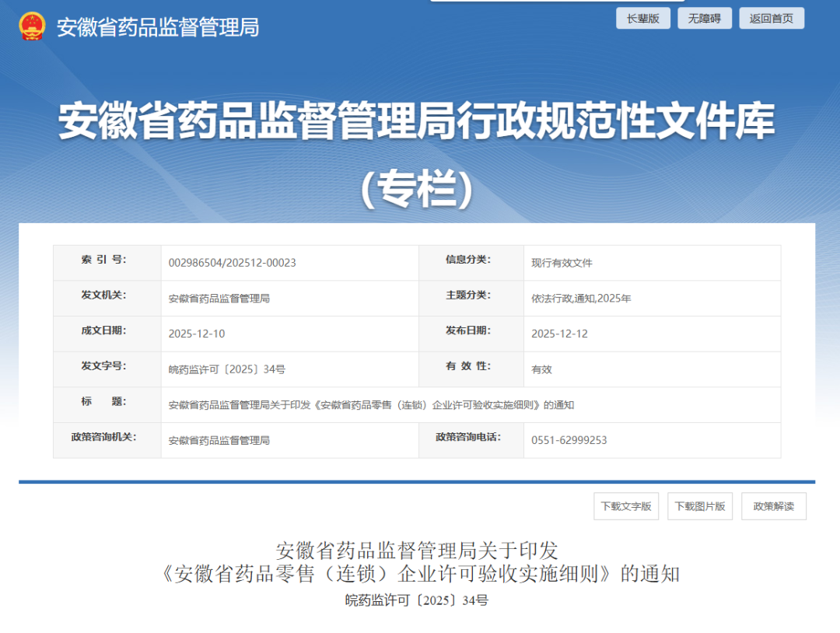This screenshot has height=633, width=840.
Task: Click the 发文字号 value in the table
Action: (x=226, y=369)
